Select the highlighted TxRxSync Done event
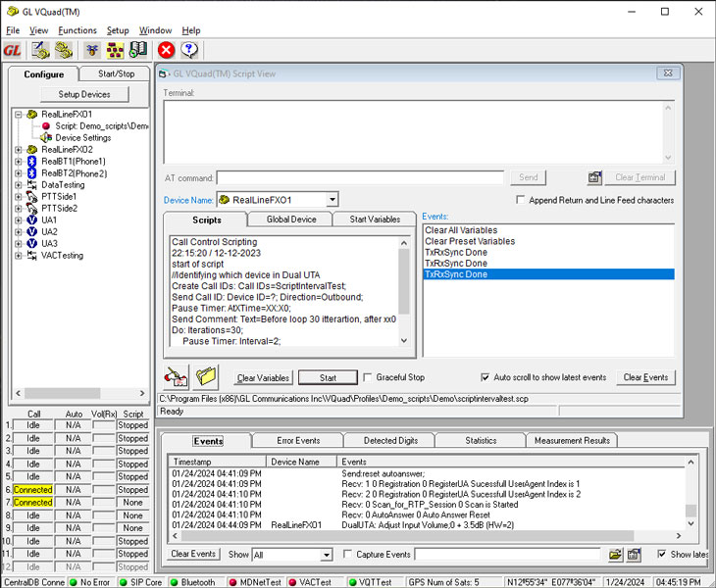 pos(549,274)
